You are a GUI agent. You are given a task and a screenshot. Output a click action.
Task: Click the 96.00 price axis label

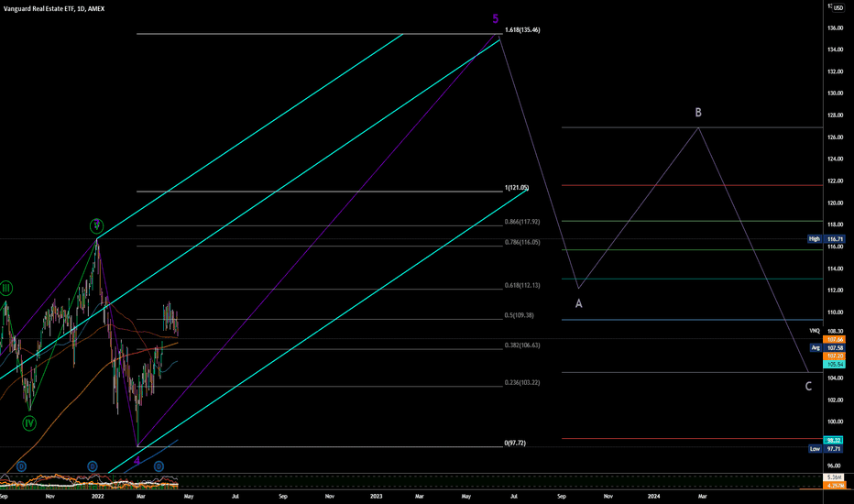(x=835, y=466)
